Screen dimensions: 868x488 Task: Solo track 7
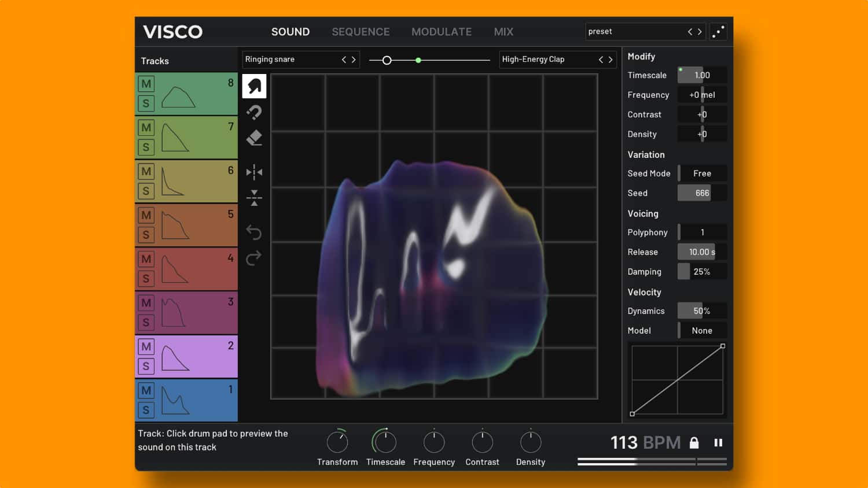[146, 147]
